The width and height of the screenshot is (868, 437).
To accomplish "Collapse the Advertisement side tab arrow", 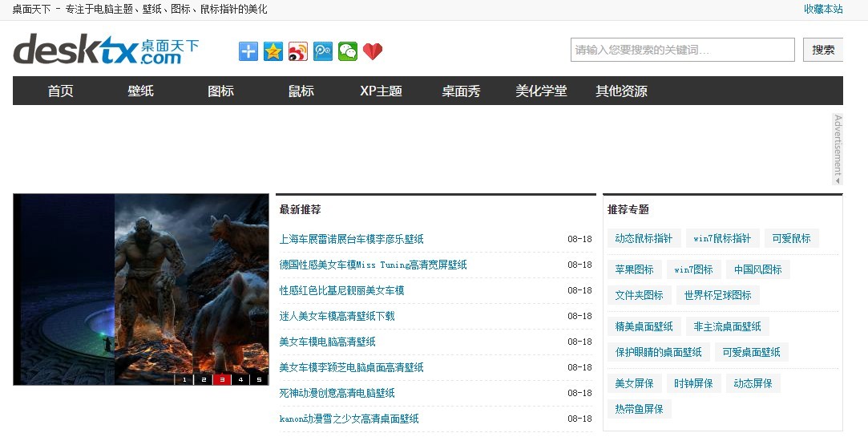I will (838, 180).
